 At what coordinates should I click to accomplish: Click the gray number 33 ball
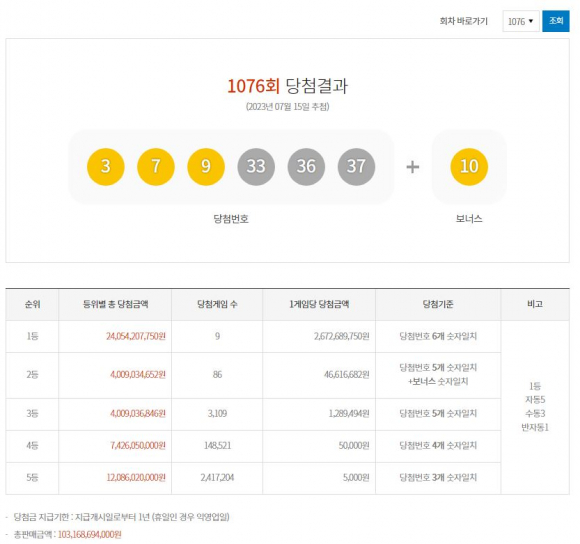[256, 166]
